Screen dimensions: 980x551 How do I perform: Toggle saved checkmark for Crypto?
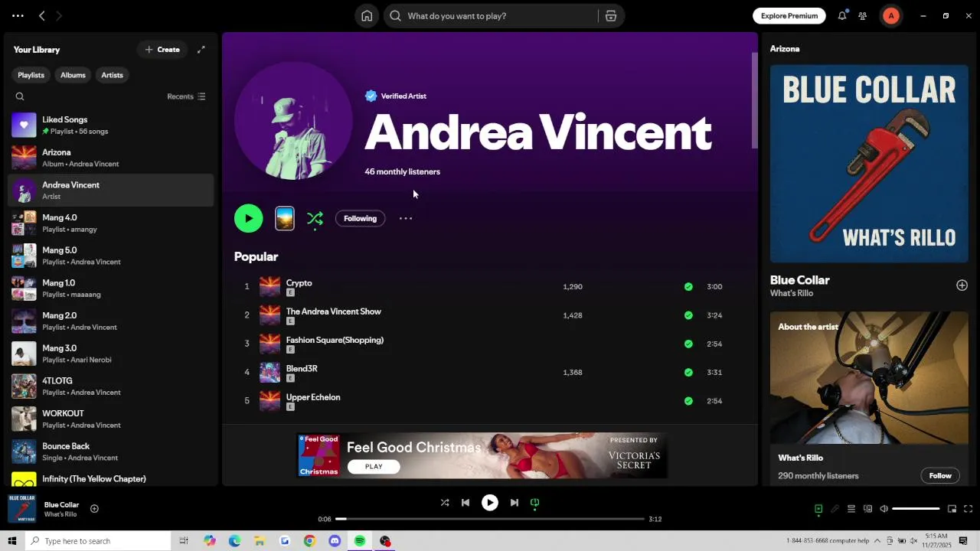tap(688, 287)
